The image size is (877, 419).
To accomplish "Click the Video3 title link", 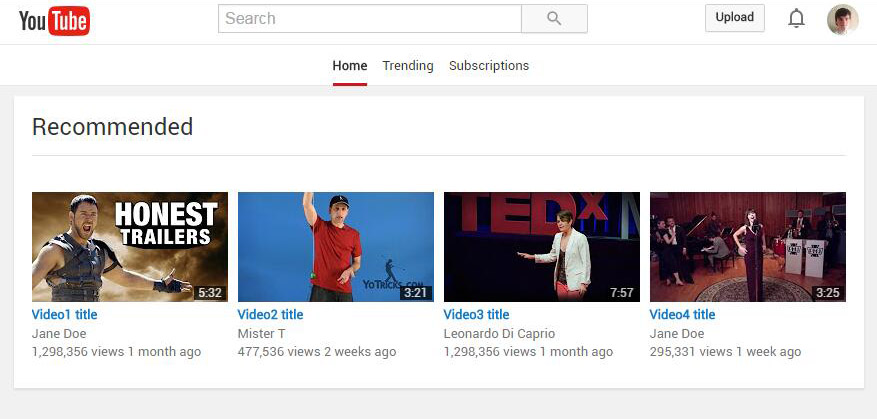I will coord(477,315).
